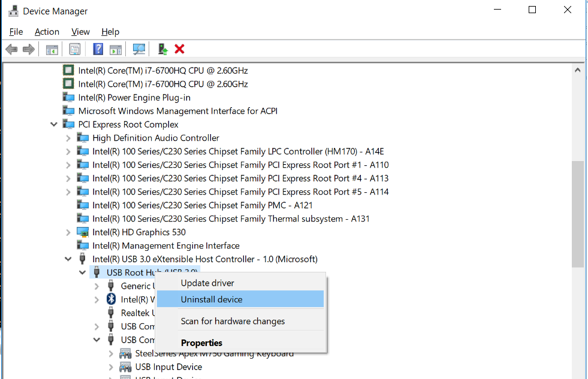Image resolution: width=588 pixels, height=379 pixels.
Task: Open the Help menu
Action: 110,32
